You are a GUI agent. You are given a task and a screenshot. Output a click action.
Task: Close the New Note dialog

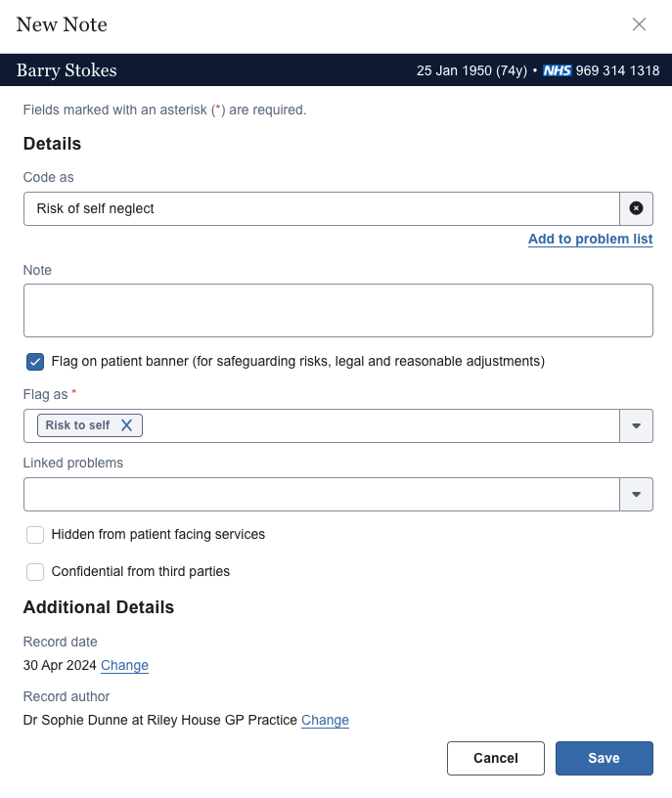click(640, 24)
